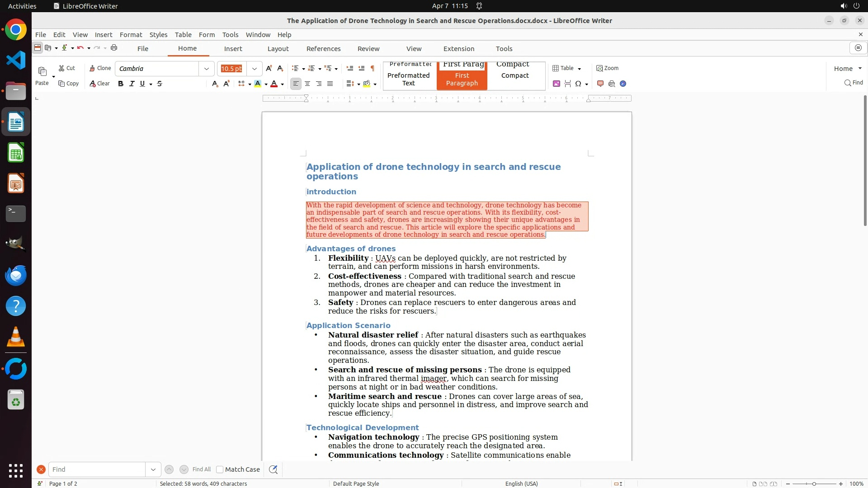Increase font size with the A-up icon
The width and height of the screenshot is (868, 488).
point(269,68)
